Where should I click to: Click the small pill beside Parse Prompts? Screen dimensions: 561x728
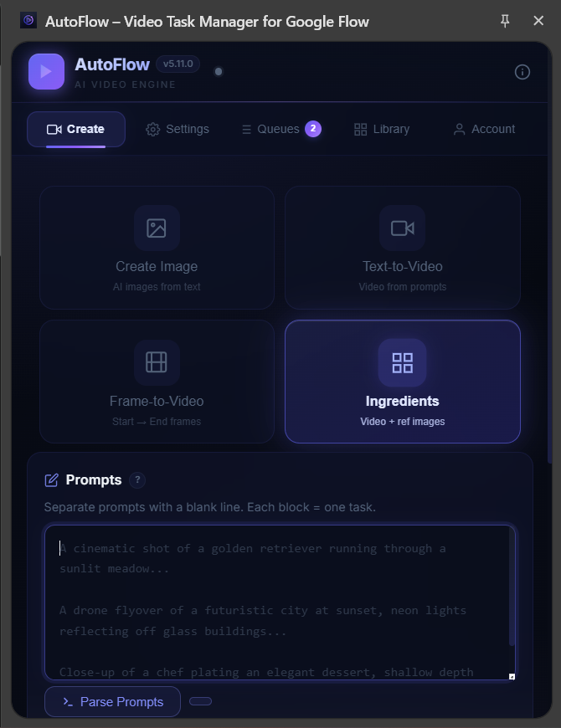click(x=201, y=701)
